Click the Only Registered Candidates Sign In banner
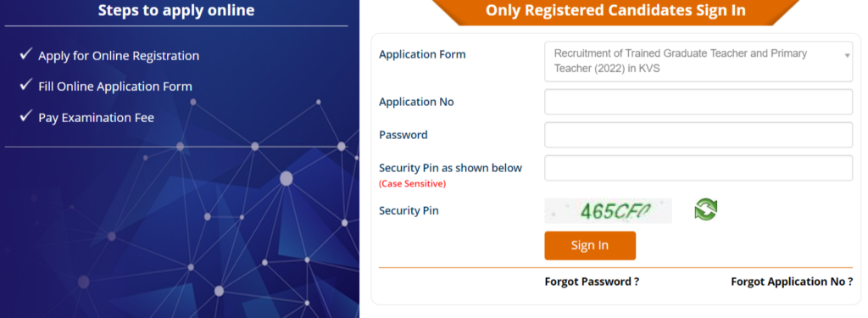 pos(615,11)
